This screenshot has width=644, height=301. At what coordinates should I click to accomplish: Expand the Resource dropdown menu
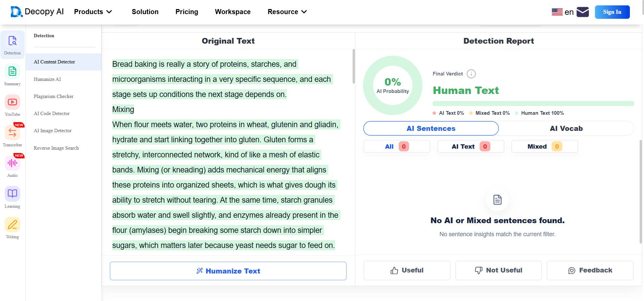coord(287,12)
